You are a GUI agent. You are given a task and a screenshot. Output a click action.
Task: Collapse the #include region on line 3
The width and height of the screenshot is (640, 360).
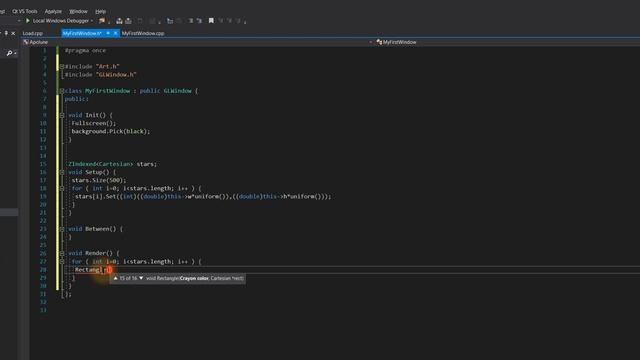(62, 66)
